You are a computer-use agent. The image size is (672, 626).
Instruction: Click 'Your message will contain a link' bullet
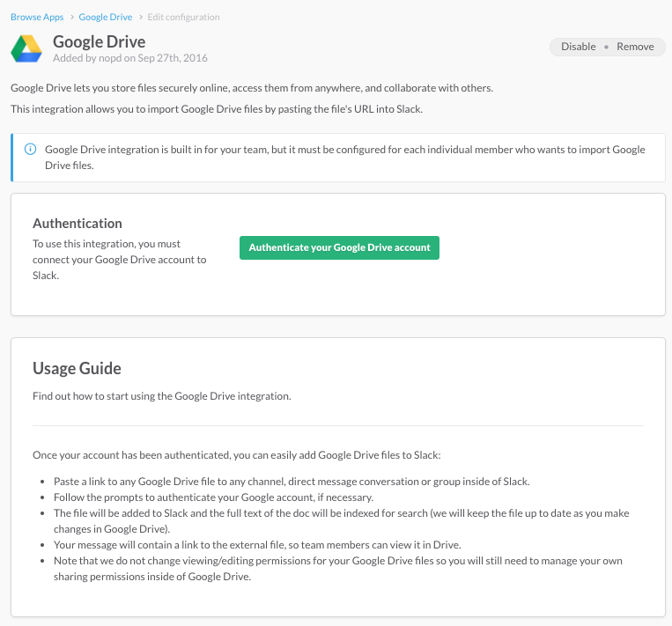(257, 545)
